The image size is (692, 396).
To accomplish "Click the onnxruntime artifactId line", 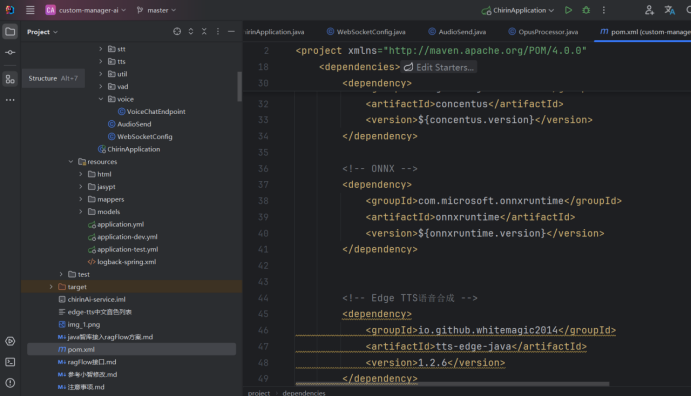I will (470, 217).
